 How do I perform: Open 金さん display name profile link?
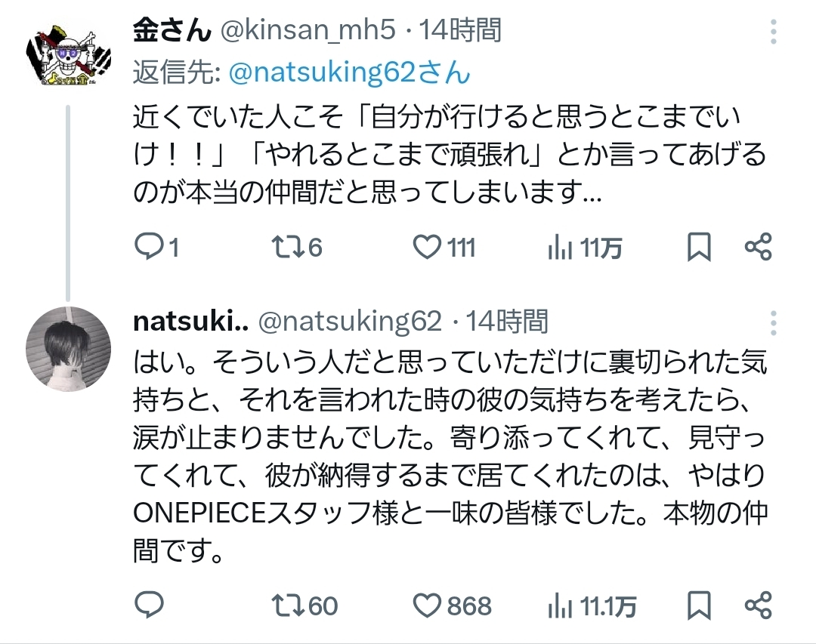point(170,31)
